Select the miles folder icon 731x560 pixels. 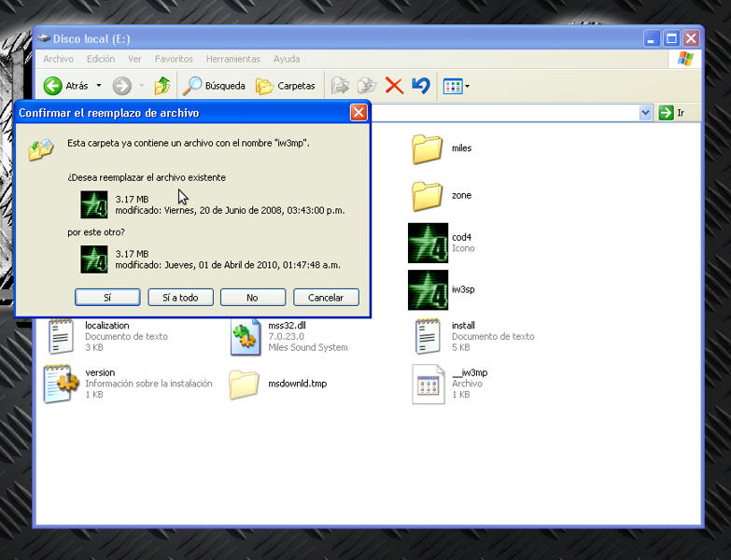coord(427,149)
